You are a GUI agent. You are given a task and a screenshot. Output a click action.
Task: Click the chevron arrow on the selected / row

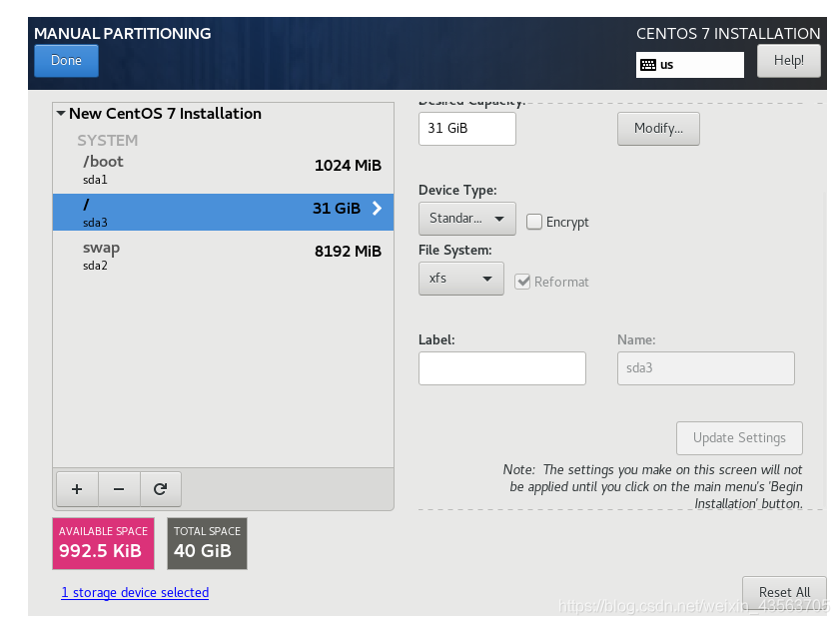pos(378,209)
